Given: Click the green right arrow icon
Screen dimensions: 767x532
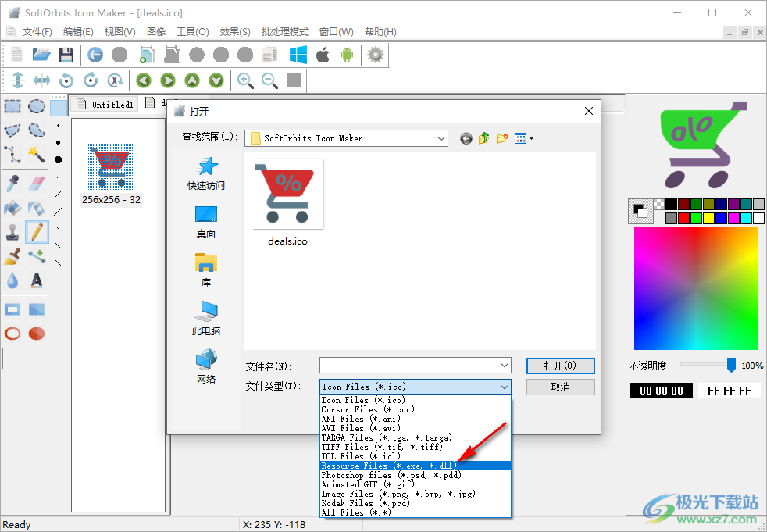Looking at the screenshot, I should (x=168, y=80).
